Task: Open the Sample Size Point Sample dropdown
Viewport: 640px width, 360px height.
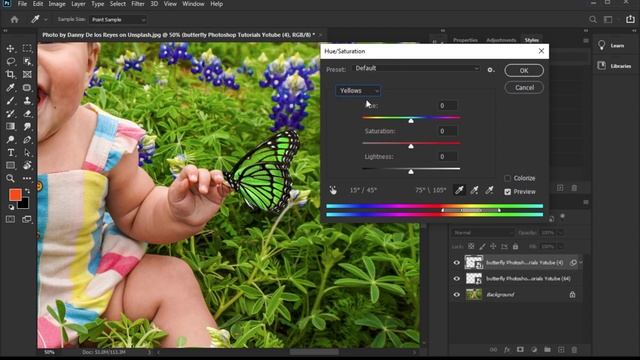Action: (x=118, y=20)
